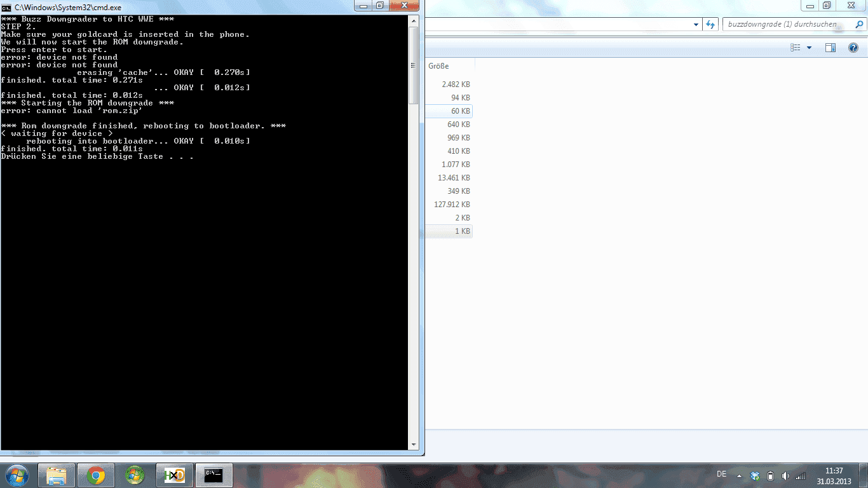
Task: Open the clock showing 11:37
Action: tap(834, 475)
